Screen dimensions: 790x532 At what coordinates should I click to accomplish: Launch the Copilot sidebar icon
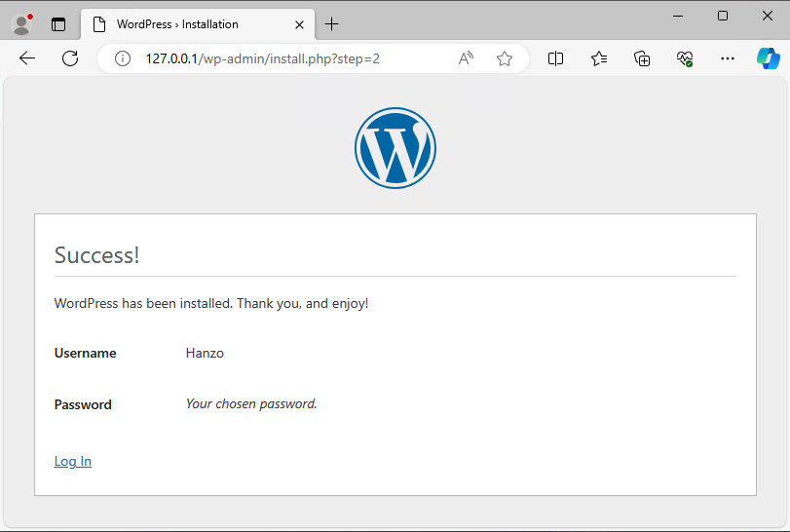click(769, 58)
